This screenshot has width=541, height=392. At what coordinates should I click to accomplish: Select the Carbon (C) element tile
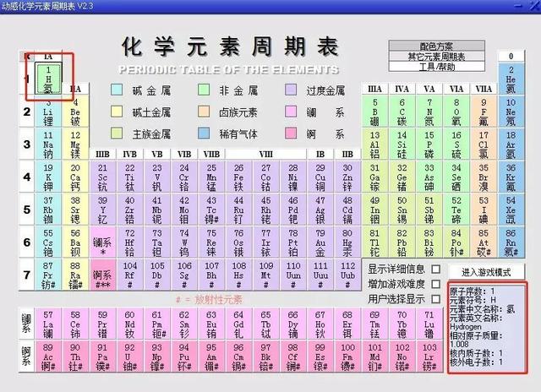(402, 112)
